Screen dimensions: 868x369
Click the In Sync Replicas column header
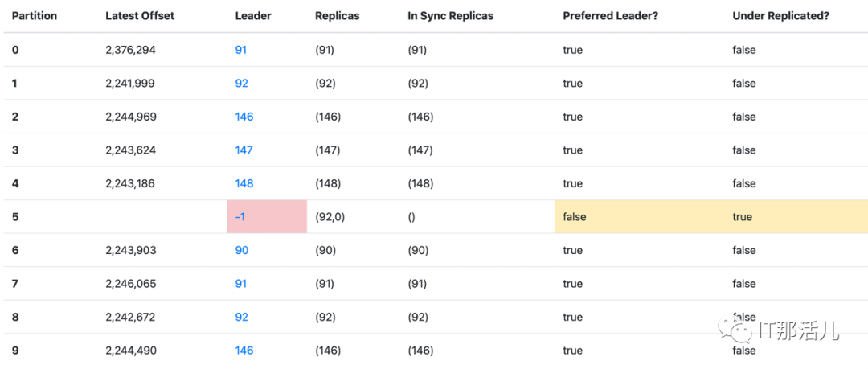tap(451, 16)
